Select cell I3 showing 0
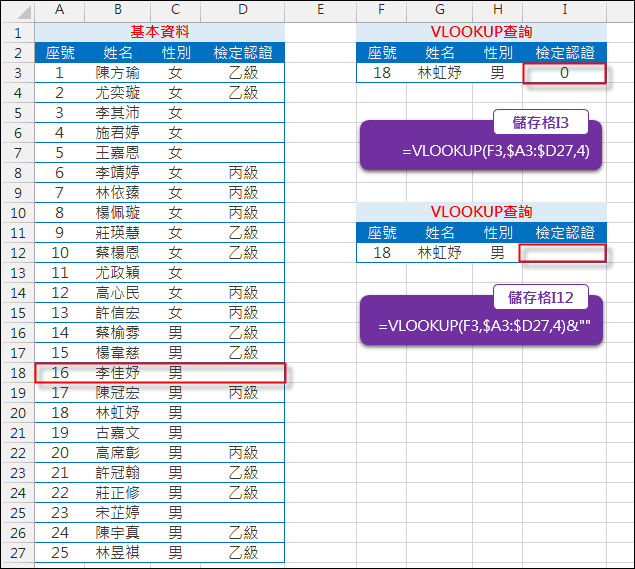Image resolution: width=635 pixels, height=569 pixels. click(565, 73)
